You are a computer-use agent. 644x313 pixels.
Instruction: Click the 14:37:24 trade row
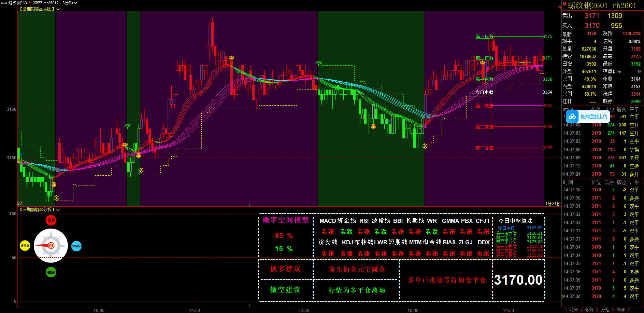click(602, 174)
